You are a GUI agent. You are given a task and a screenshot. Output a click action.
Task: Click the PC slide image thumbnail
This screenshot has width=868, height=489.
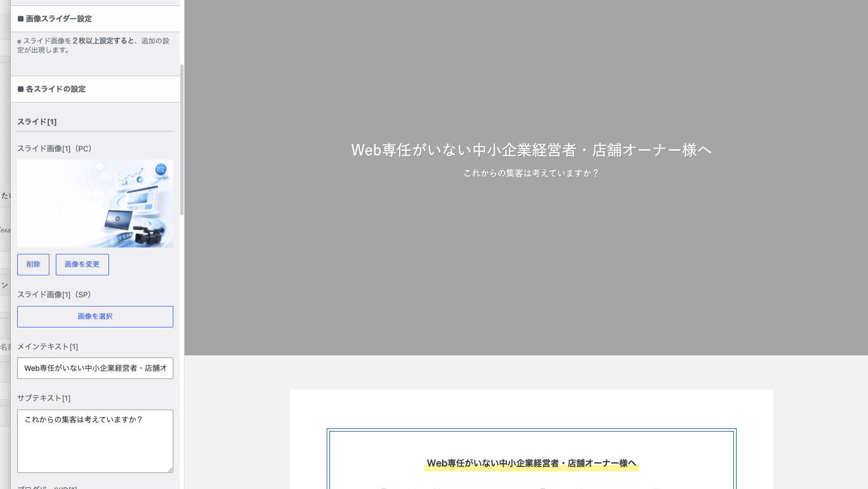(x=95, y=203)
